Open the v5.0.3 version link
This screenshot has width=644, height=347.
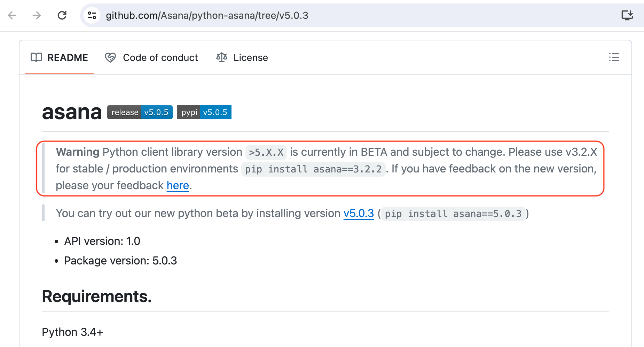359,213
